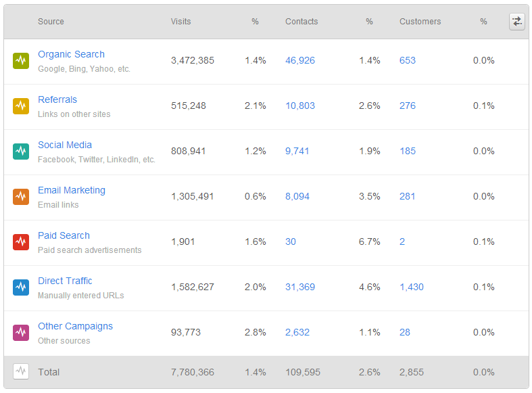The image size is (532, 393).
Task: Open the Paid Search source link
Action: click(64, 235)
